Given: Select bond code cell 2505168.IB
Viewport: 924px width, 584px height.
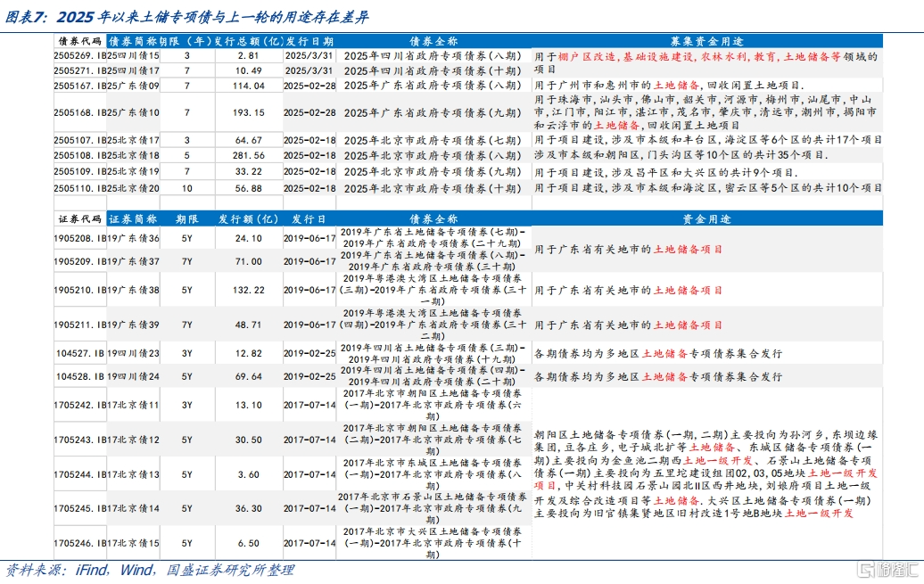Looking at the screenshot, I should tap(80, 112).
